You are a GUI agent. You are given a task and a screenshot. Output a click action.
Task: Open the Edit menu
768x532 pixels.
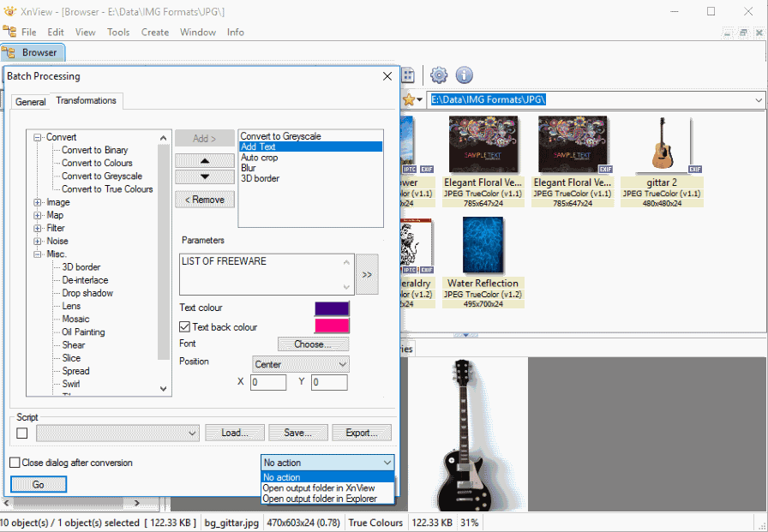[56, 33]
